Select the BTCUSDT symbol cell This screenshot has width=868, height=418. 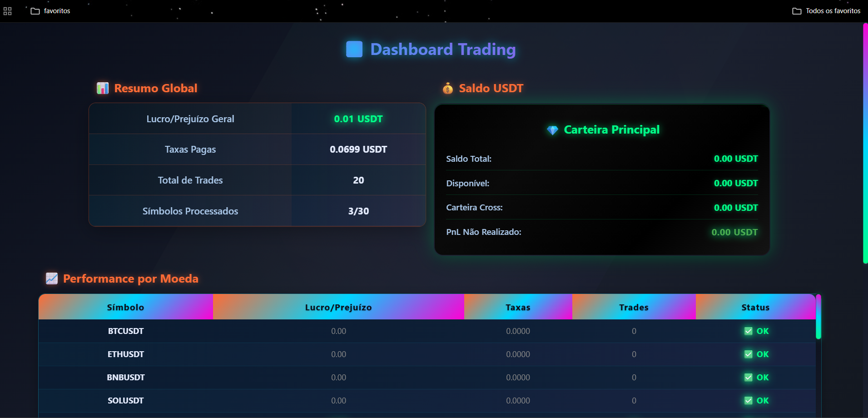click(126, 331)
